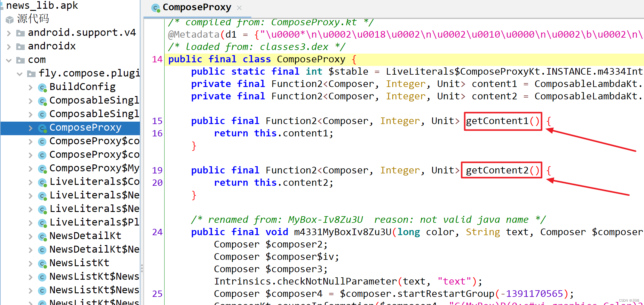Expand the androidx package node
644x305 pixels.
pyautogui.click(x=9, y=47)
